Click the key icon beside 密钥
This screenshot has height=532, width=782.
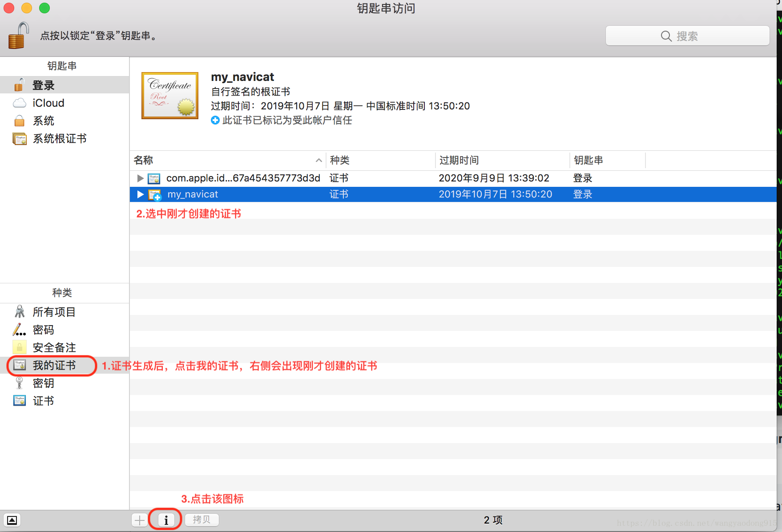click(x=19, y=383)
